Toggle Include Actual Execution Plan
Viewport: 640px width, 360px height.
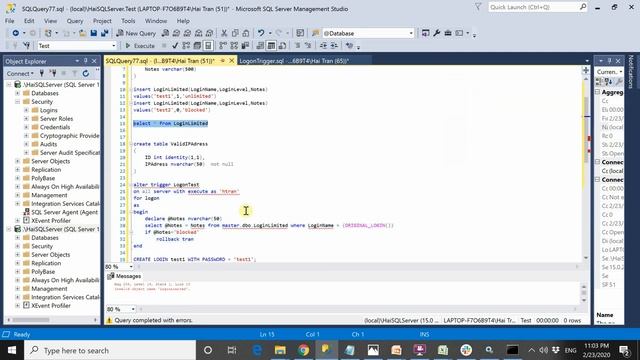coord(223,46)
